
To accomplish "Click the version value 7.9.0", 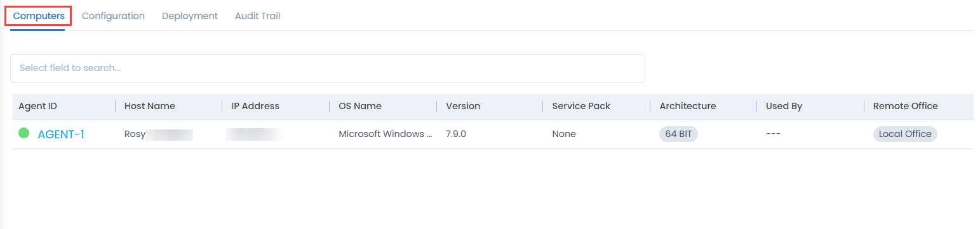I will click(x=456, y=134).
